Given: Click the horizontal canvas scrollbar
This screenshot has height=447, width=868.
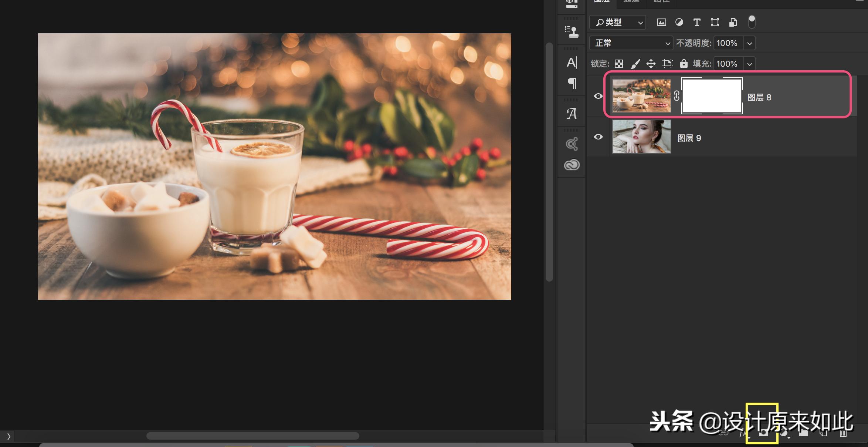Looking at the screenshot, I should click(x=252, y=436).
